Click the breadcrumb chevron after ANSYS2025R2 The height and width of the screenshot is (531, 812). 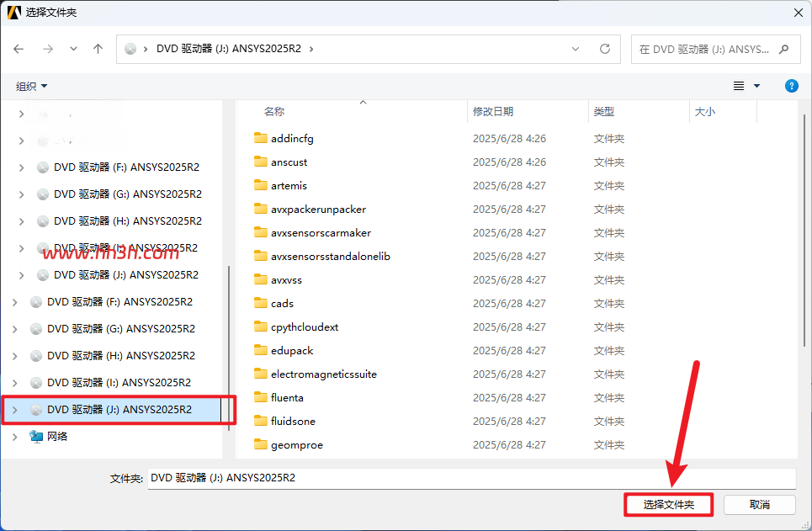tap(311, 49)
